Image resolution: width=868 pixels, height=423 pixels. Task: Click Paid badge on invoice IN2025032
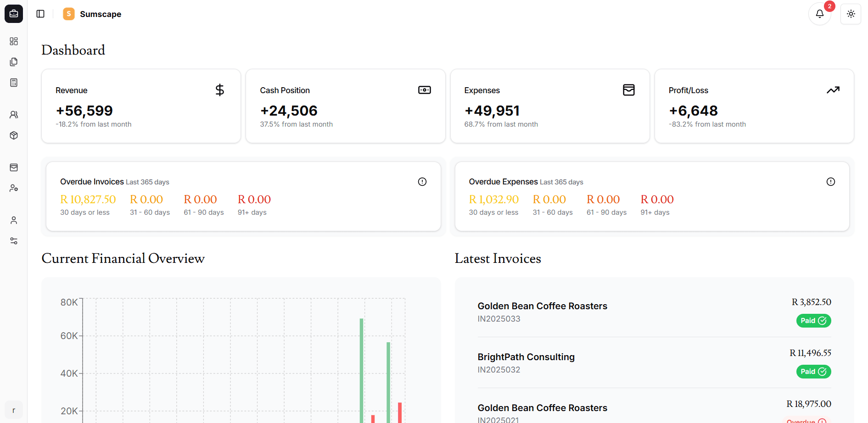(813, 372)
